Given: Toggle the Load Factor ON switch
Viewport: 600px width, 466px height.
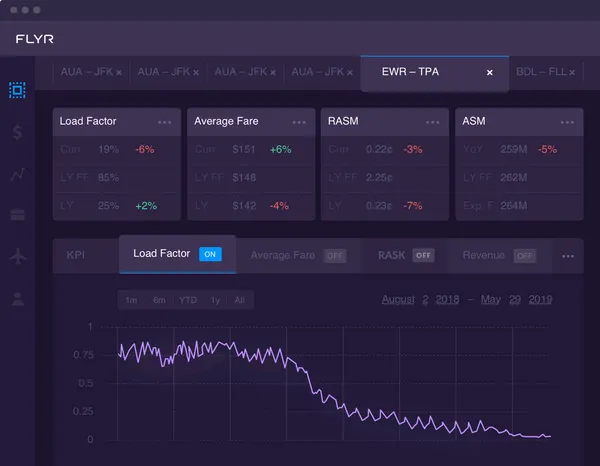Looking at the screenshot, I should pyautogui.click(x=210, y=254).
